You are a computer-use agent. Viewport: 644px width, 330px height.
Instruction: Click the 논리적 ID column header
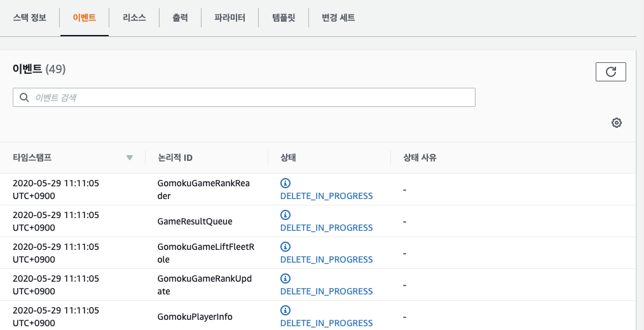[175, 158]
